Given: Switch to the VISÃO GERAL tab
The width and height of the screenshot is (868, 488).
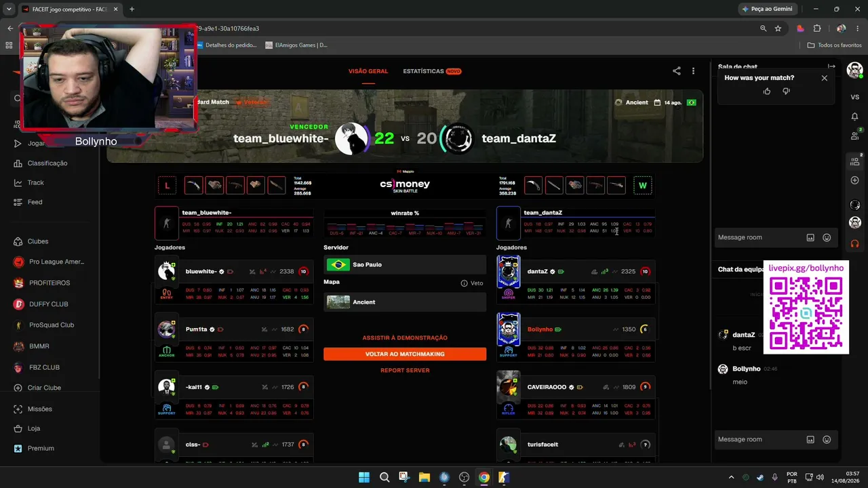Looking at the screenshot, I should [x=368, y=71].
